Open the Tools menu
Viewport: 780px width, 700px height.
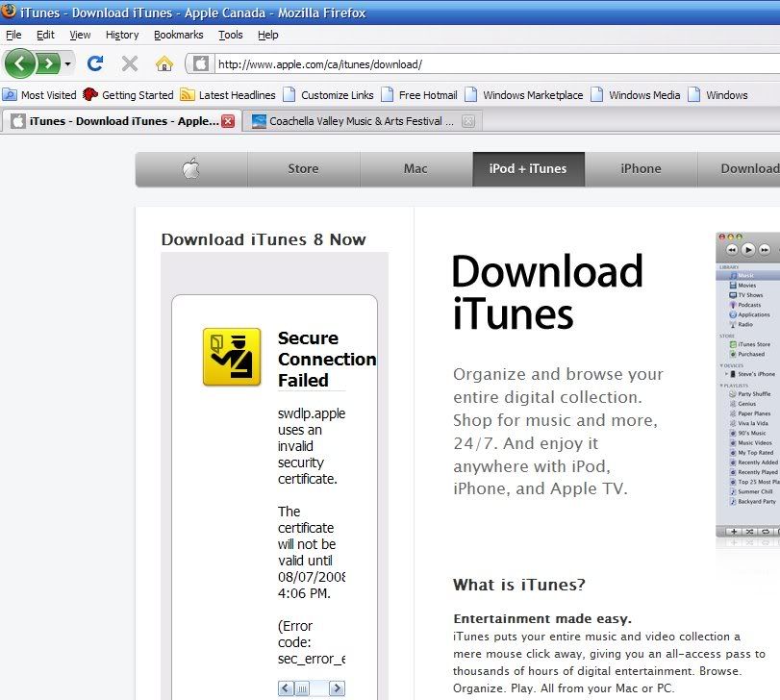pyautogui.click(x=230, y=35)
